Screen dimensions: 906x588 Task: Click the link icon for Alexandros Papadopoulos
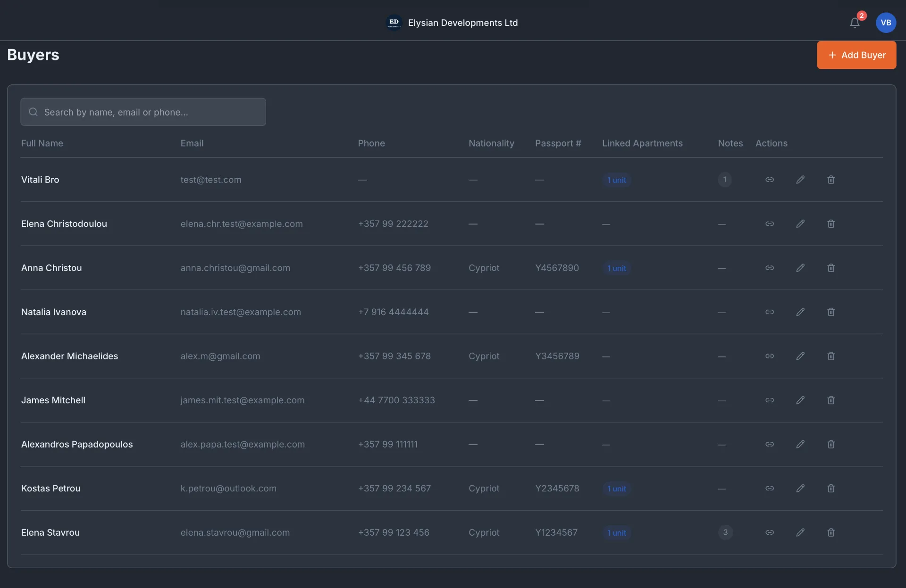pyautogui.click(x=770, y=444)
